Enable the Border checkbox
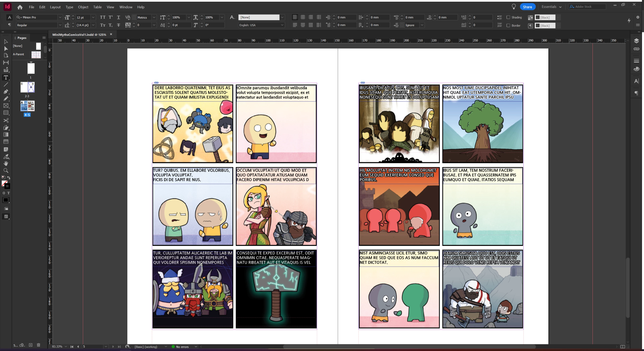 pos(508,25)
